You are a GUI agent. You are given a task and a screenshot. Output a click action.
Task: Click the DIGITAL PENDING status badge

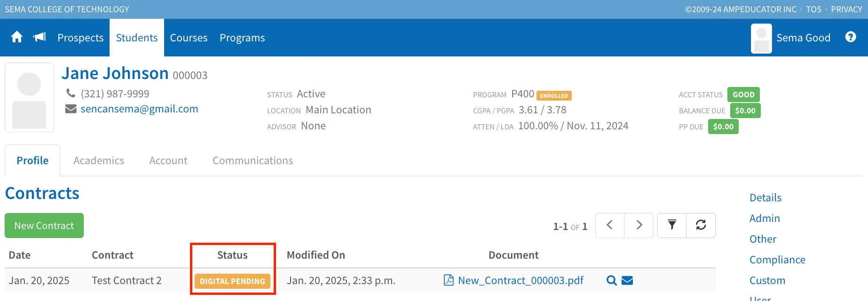232,281
